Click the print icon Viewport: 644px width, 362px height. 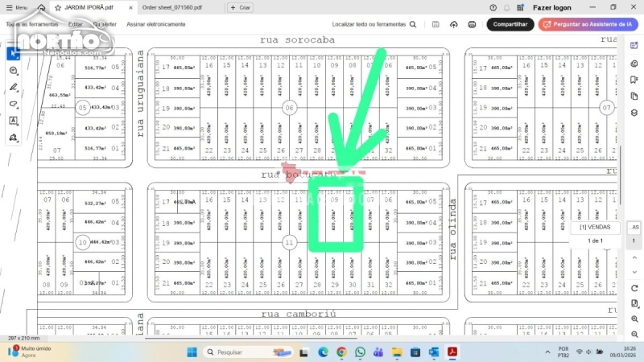pyautogui.click(x=471, y=24)
